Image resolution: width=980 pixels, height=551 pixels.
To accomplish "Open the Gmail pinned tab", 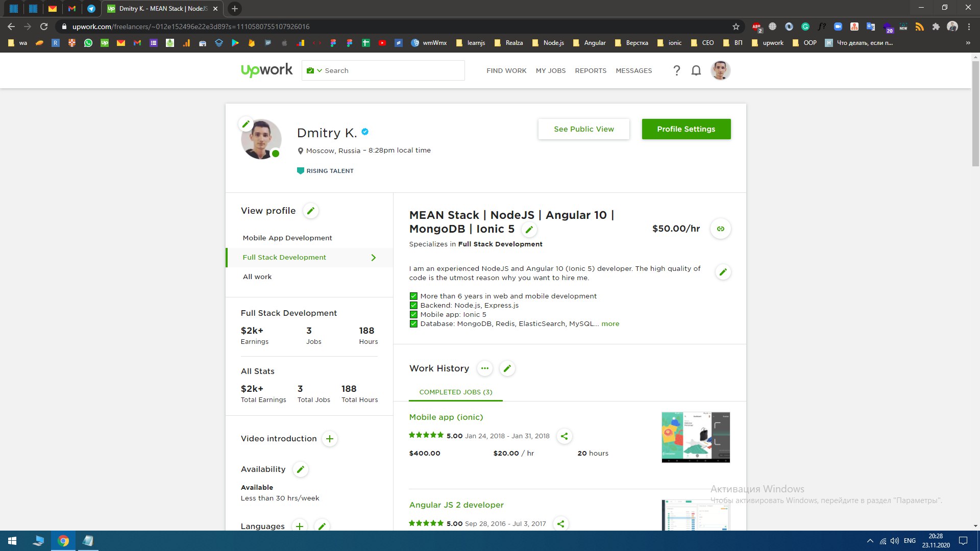I will 71,9.
